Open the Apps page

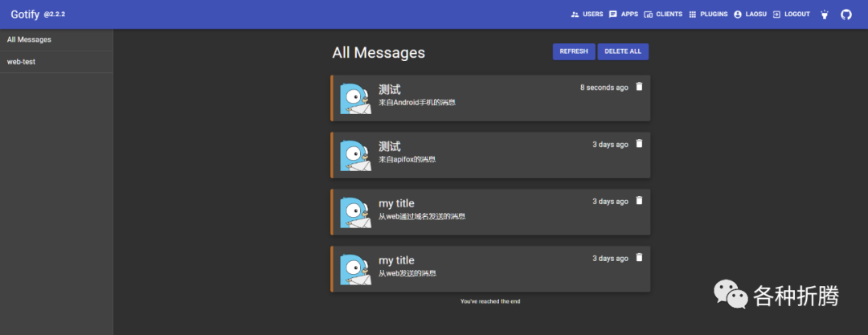624,14
